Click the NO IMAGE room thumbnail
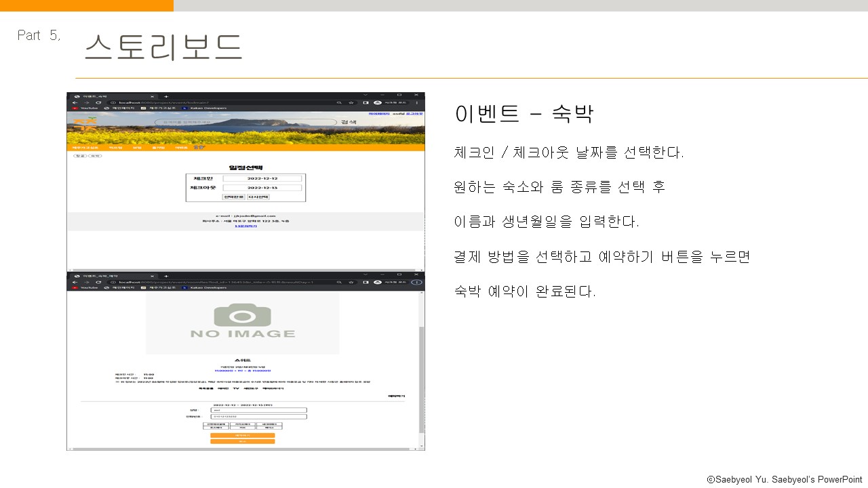This screenshot has height=488, width=868. click(x=242, y=323)
